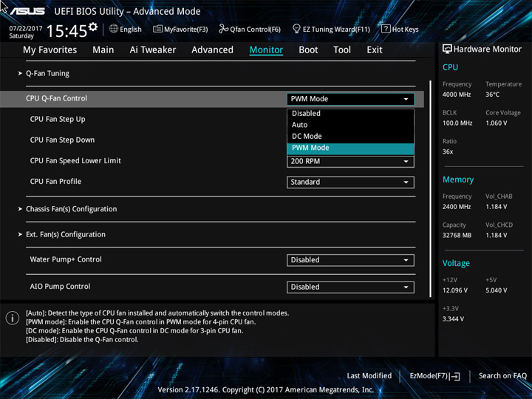Image resolution: width=532 pixels, height=399 pixels.
Task: Click the ASUS logo
Action: click(x=27, y=11)
